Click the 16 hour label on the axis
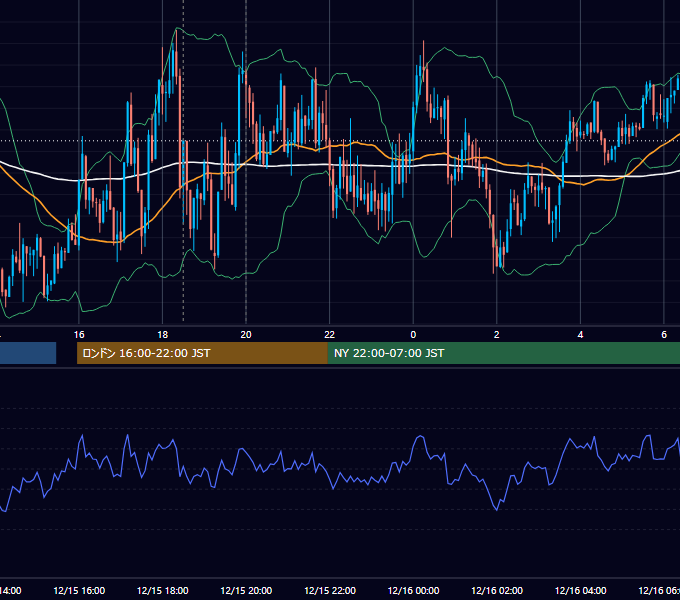This screenshot has height=600, width=680. coord(79,335)
